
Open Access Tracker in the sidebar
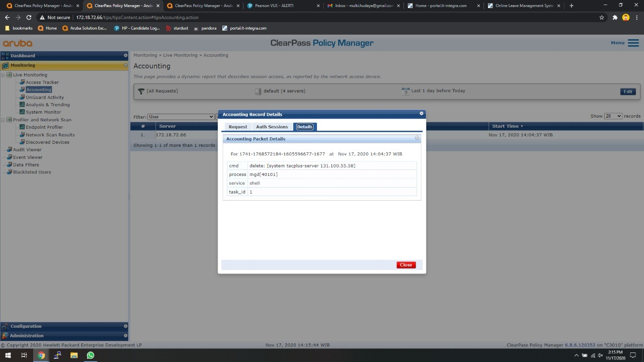click(x=42, y=82)
